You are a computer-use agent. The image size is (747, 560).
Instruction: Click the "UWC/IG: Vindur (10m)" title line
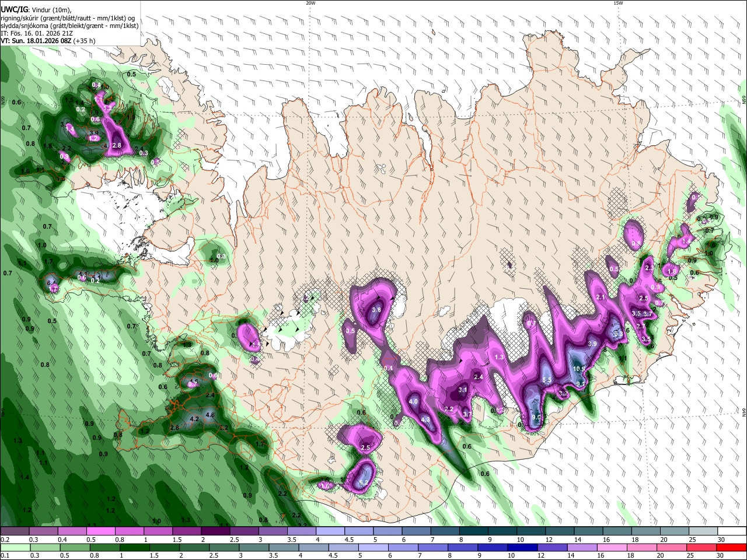pos(36,9)
